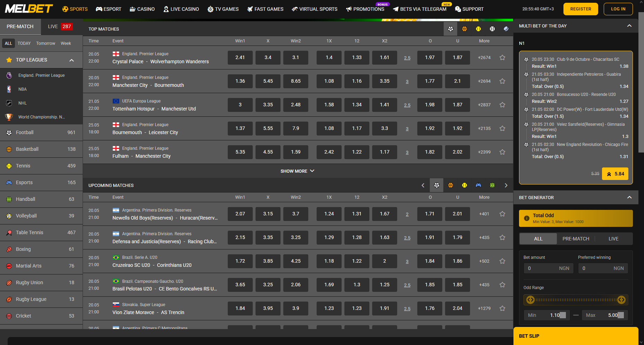Favorite Vion Zlate Moravce match star
The image size is (644, 345).
[x=502, y=308]
